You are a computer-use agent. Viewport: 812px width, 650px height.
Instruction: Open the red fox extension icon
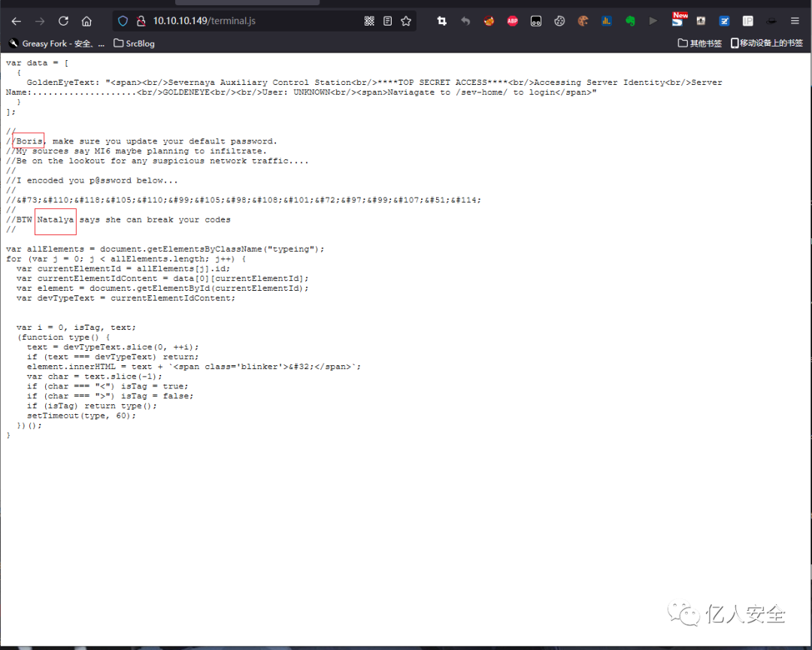[489, 21]
